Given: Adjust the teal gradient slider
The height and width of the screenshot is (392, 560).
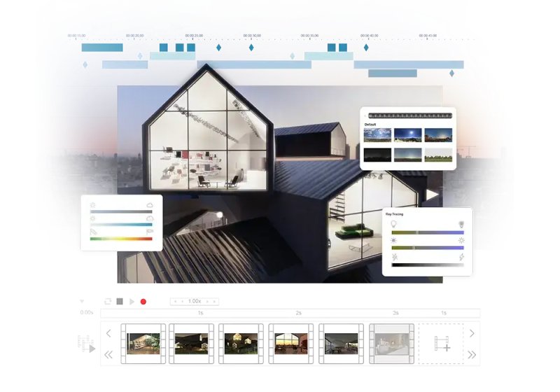Looking at the screenshot, I should (x=121, y=225).
